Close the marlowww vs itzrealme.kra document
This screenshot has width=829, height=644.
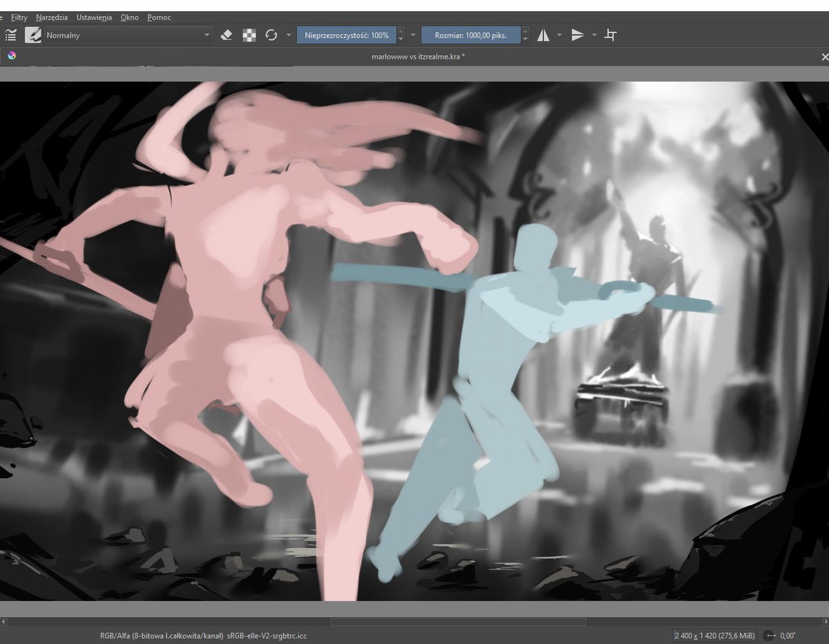pos(824,57)
